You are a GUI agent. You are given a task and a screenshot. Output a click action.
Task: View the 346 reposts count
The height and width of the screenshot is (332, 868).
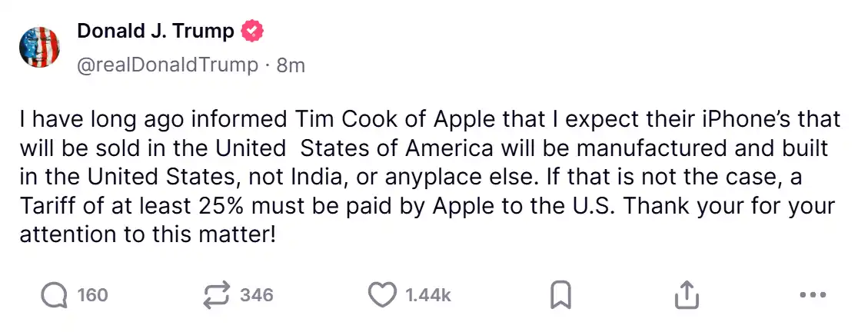pos(256,294)
